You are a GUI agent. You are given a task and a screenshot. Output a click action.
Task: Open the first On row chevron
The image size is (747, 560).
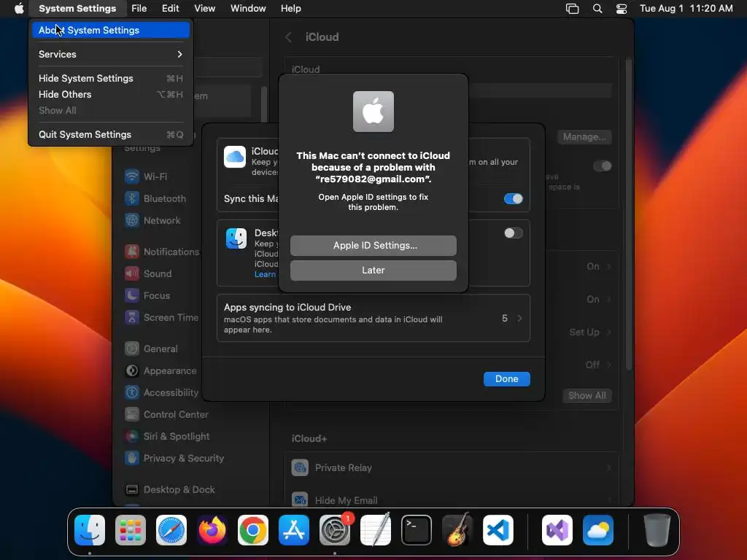pyautogui.click(x=609, y=267)
